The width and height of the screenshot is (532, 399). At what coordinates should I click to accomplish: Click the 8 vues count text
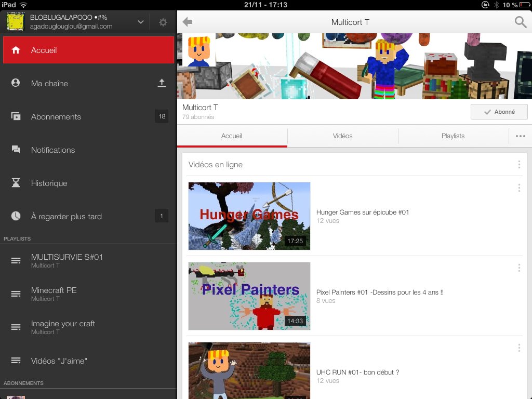(326, 301)
